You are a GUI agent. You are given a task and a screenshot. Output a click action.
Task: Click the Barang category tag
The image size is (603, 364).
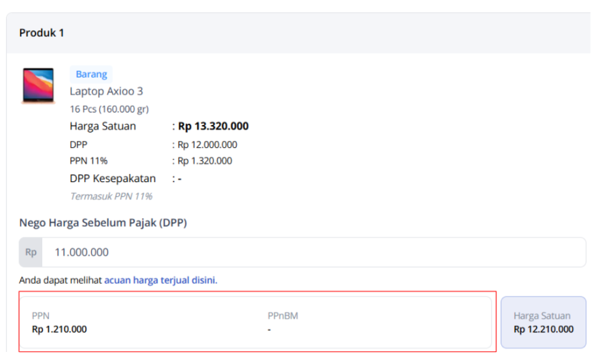coord(91,74)
